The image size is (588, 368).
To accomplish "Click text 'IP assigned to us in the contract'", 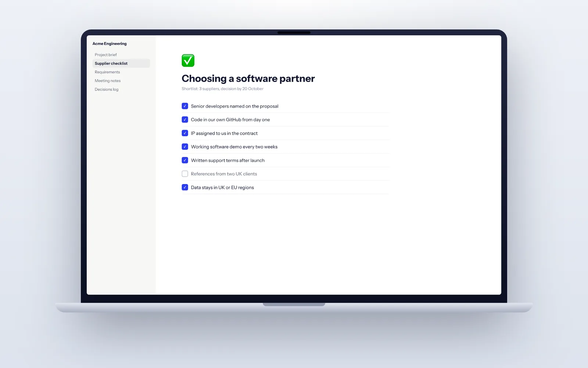I will (224, 133).
